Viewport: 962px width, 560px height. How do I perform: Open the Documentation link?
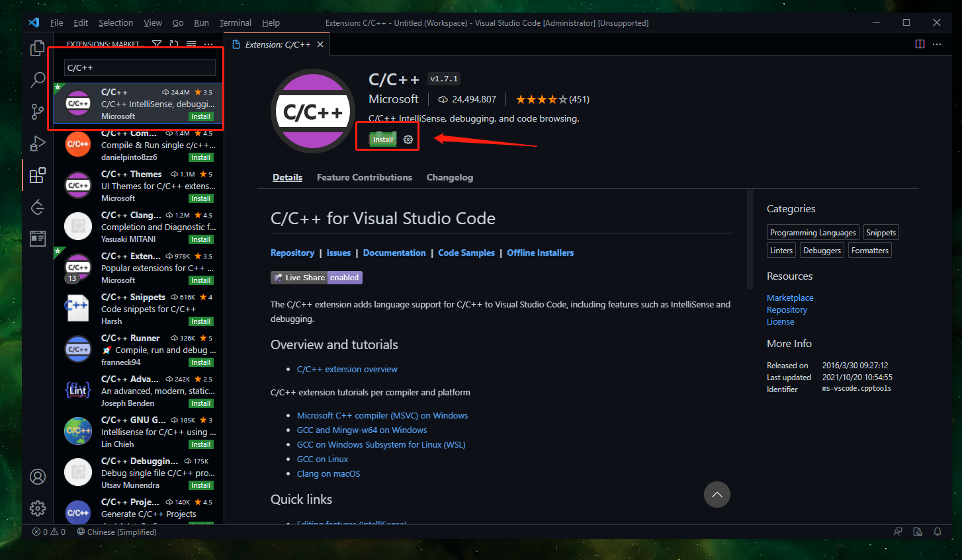[x=394, y=253]
